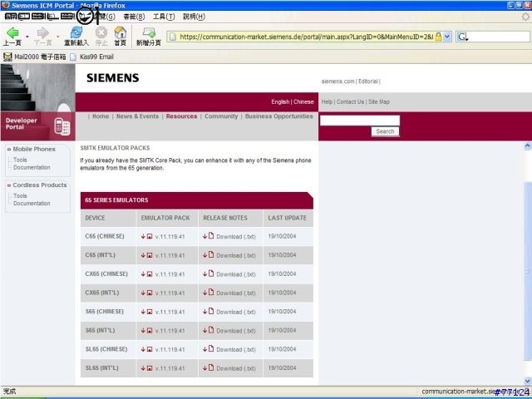Click page scrollbar down arrow
532x399 pixels.
[x=528, y=381]
